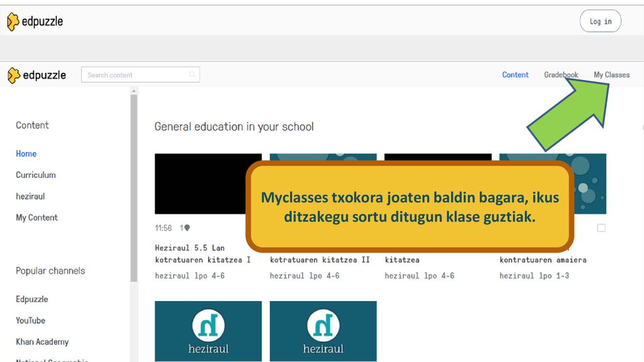Select Home in the sidebar
Screen dimensions: 644x362
26,153
